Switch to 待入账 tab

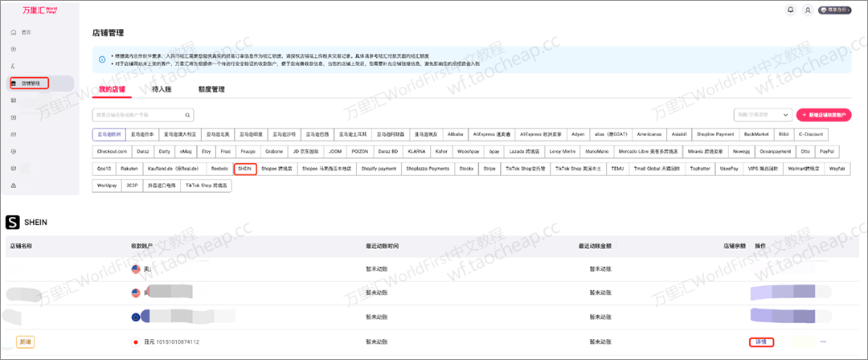point(162,89)
